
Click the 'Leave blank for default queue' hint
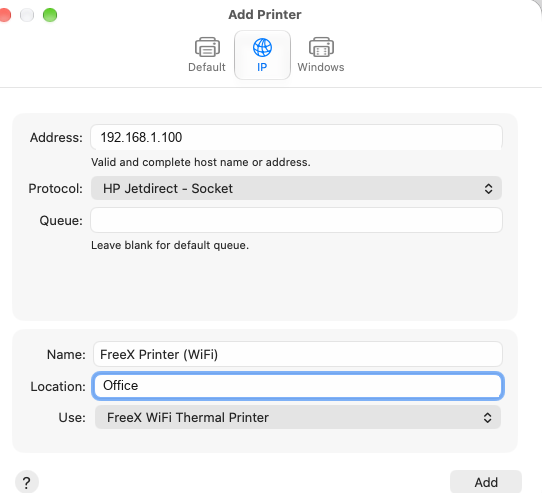[170, 245]
